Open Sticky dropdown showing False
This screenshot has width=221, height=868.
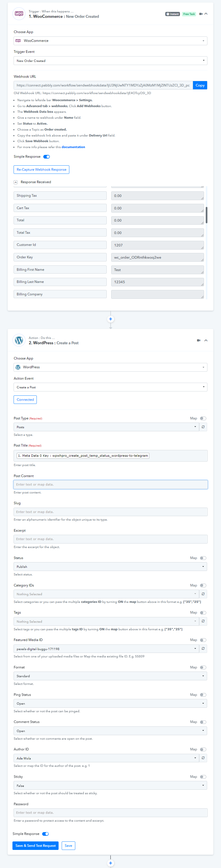tap(110, 785)
